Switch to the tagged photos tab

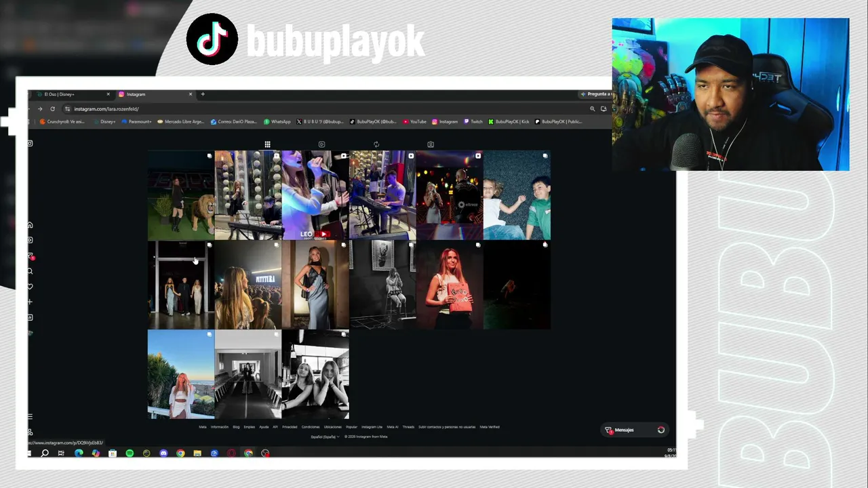click(430, 144)
